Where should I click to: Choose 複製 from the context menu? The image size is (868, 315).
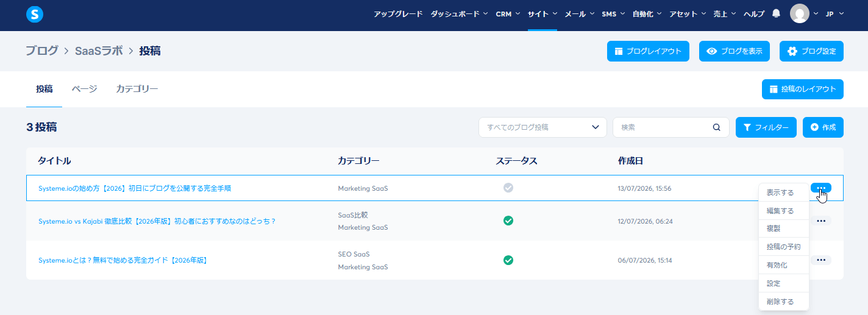(x=784, y=228)
